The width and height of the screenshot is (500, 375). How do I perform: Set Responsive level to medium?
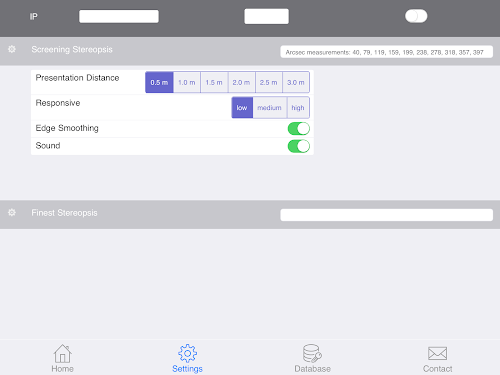269,108
